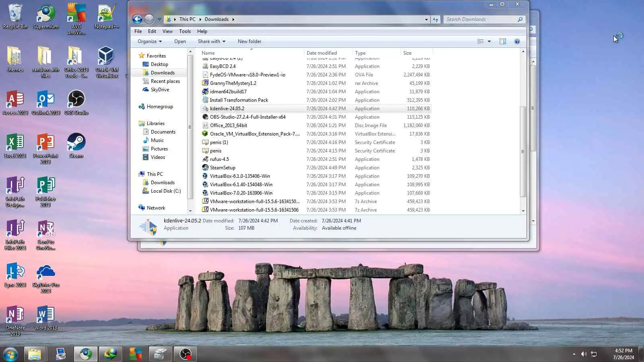
Task: Open the Edit menu
Action: click(152, 31)
